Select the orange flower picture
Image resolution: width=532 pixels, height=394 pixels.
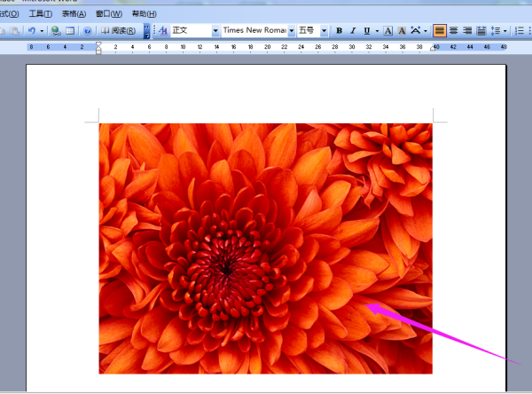coord(265,248)
